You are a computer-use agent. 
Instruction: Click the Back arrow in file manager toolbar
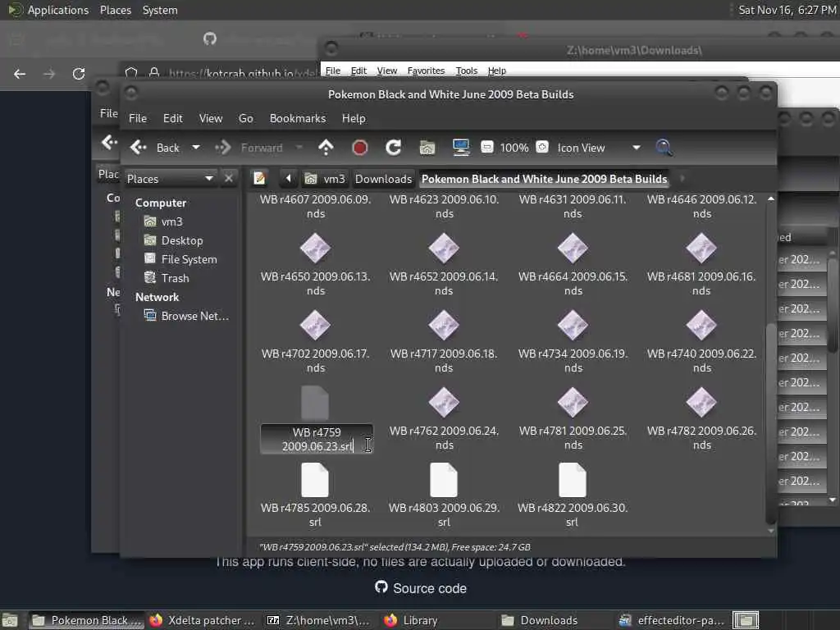point(138,148)
